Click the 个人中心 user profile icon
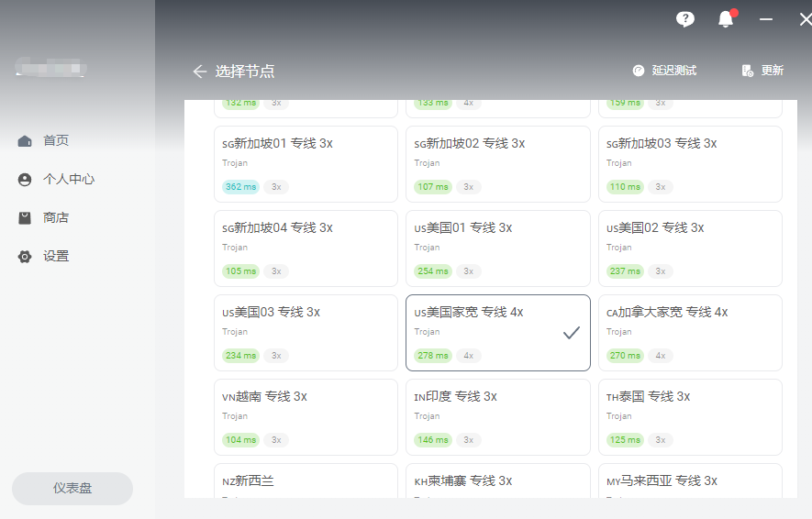 coord(25,180)
